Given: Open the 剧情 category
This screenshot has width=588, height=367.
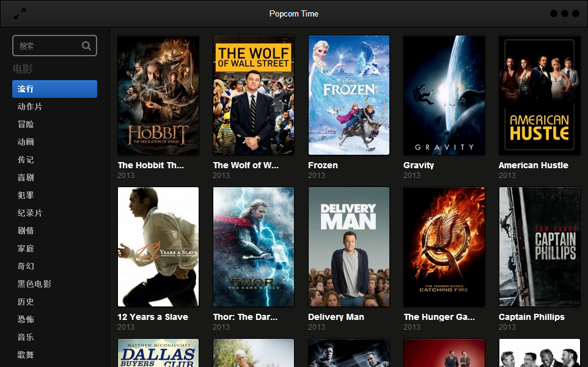Looking at the screenshot, I should pyautogui.click(x=26, y=231).
